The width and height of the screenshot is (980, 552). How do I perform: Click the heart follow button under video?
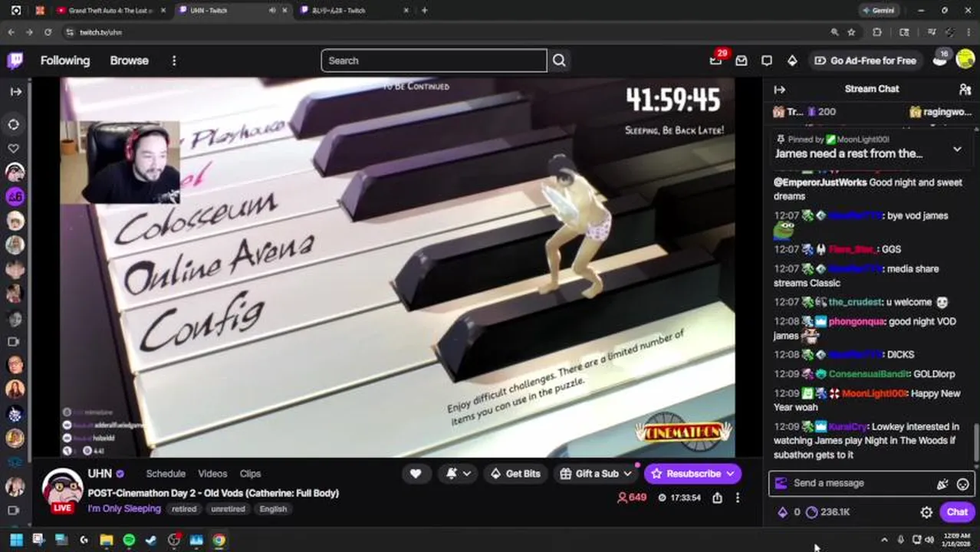coord(416,474)
